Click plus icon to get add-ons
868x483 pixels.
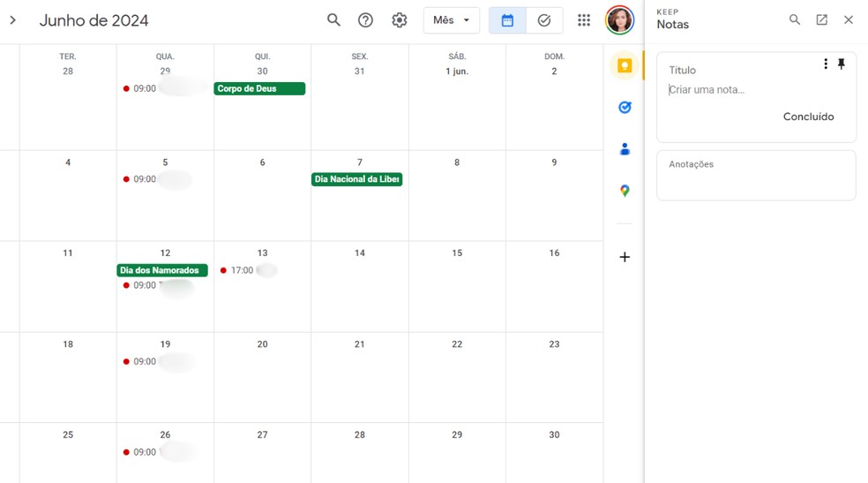coord(625,257)
